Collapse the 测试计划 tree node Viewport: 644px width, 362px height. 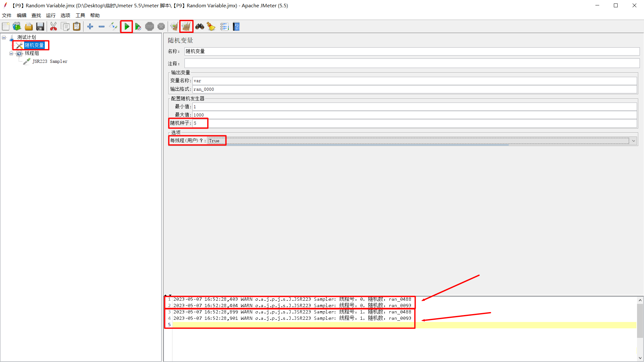click(x=3, y=37)
